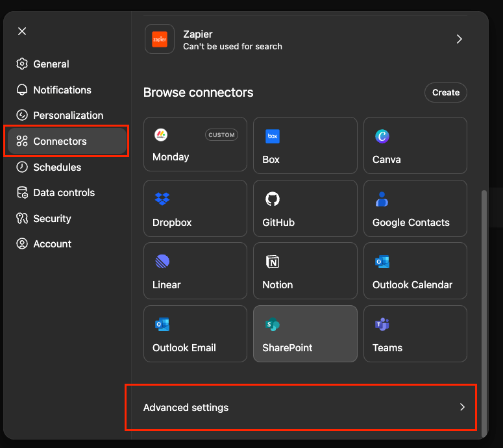Choose the Canva connector name
This screenshot has height=448, width=503.
[386, 160]
